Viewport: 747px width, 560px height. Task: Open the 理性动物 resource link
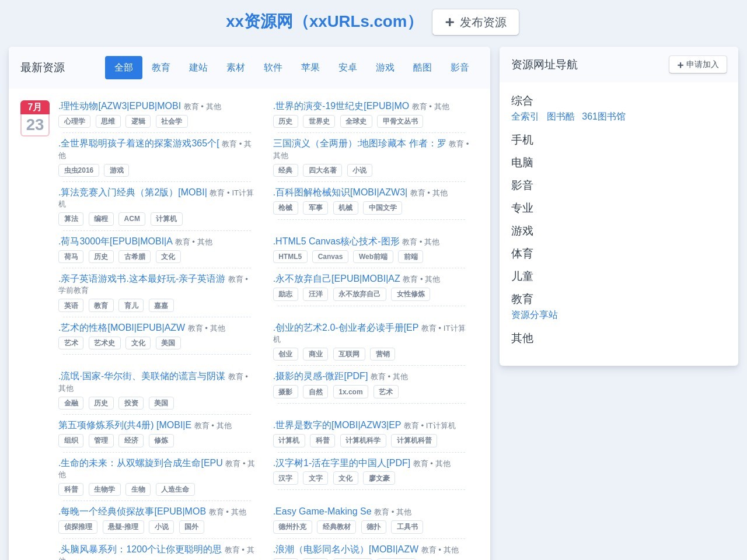pyautogui.click(x=120, y=106)
